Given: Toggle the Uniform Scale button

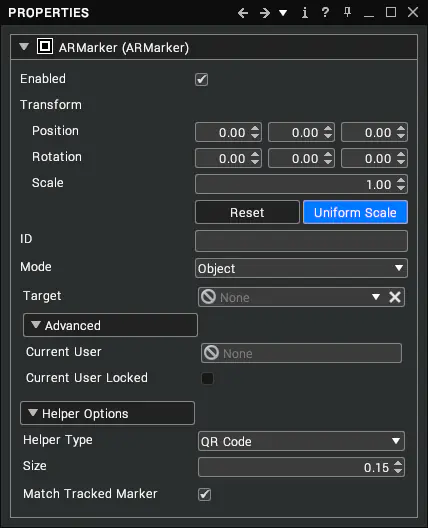Looking at the screenshot, I should tap(355, 212).
